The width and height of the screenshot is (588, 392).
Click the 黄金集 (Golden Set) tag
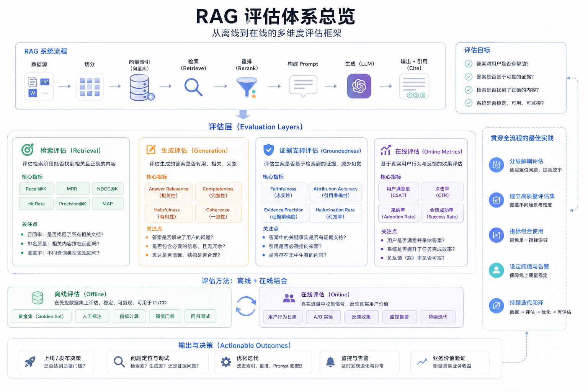coord(41,316)
